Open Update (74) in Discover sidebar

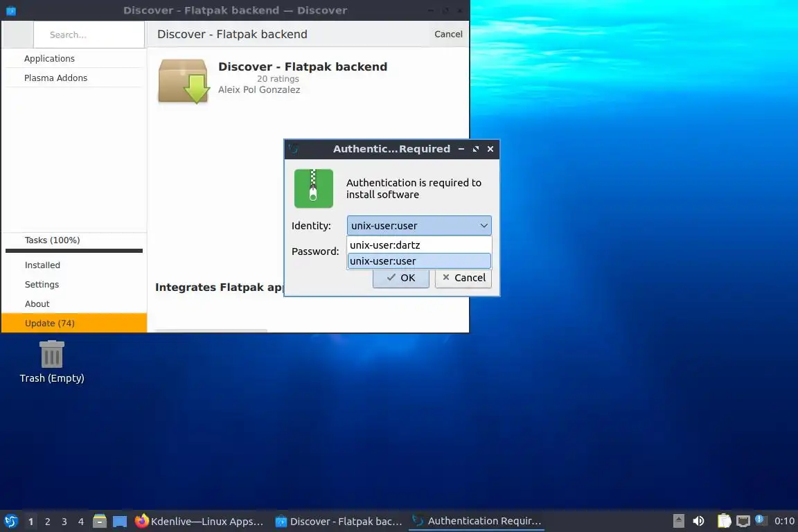(x=74, y=323)
